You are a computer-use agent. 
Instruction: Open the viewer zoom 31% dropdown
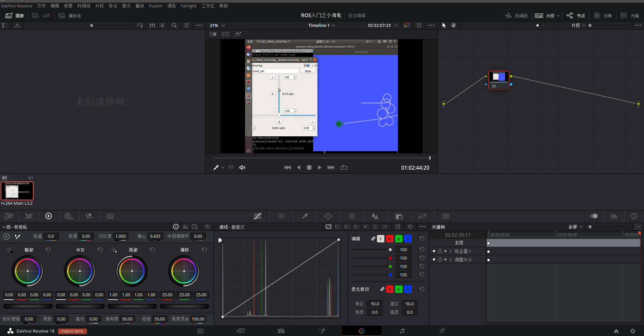point(217,25)
